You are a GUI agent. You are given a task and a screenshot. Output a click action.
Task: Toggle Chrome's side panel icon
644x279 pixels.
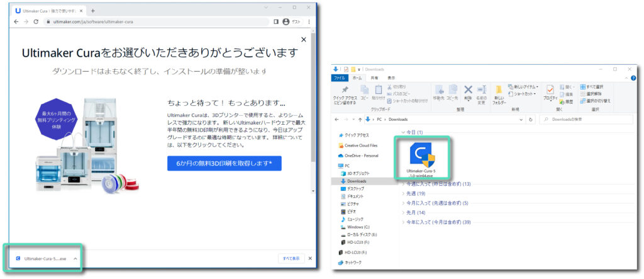276,22
